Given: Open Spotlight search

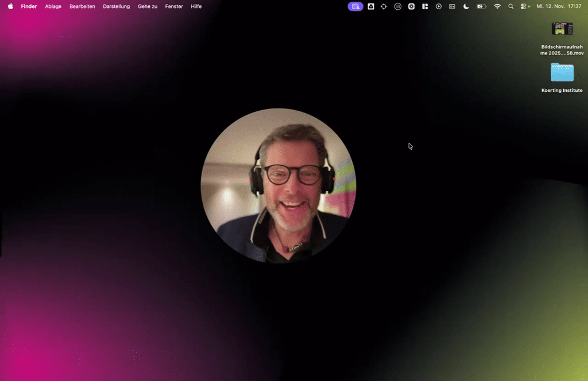Looking at the screenshot, I should point(510,6).
